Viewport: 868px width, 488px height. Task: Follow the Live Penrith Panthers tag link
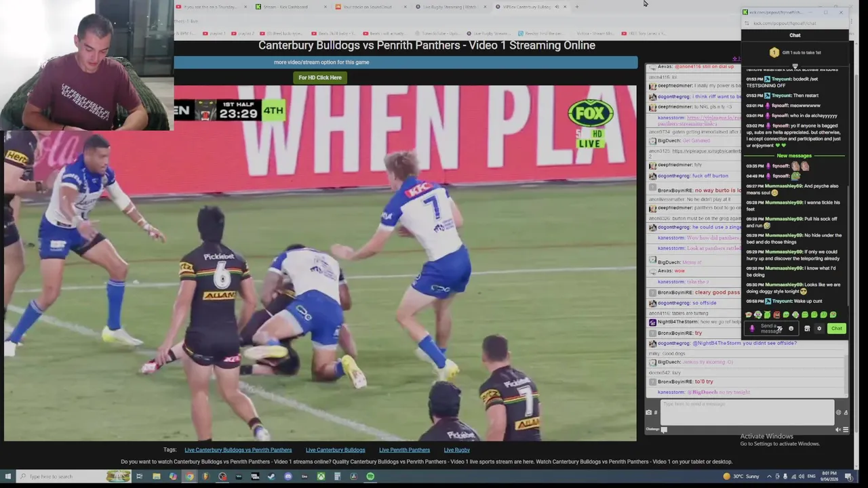point(404,450)
